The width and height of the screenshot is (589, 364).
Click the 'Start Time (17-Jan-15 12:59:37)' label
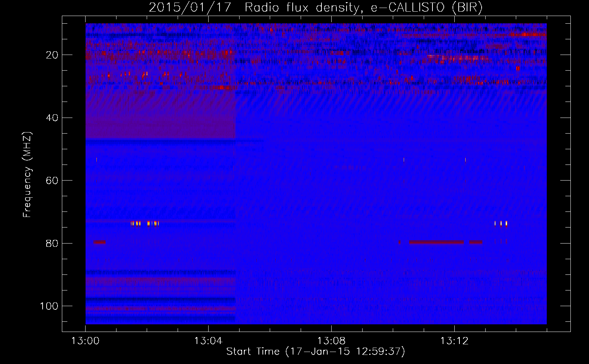[x=316, y=351]
